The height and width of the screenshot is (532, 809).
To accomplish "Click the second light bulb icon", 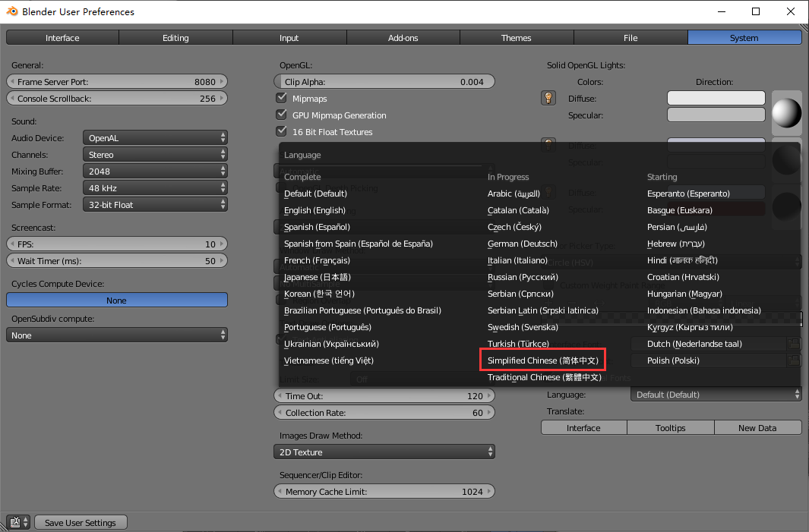I will coord(548,145).
